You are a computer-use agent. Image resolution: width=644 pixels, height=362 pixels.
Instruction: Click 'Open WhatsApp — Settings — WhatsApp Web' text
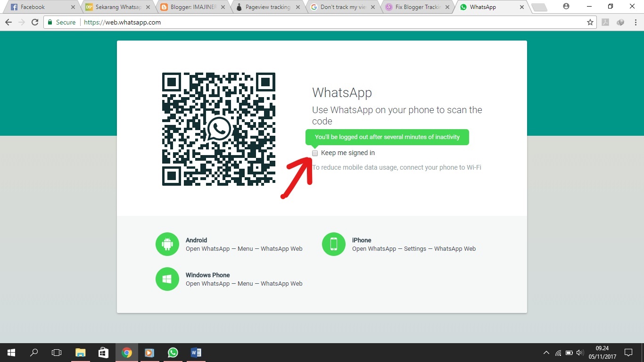pos(414,249)
